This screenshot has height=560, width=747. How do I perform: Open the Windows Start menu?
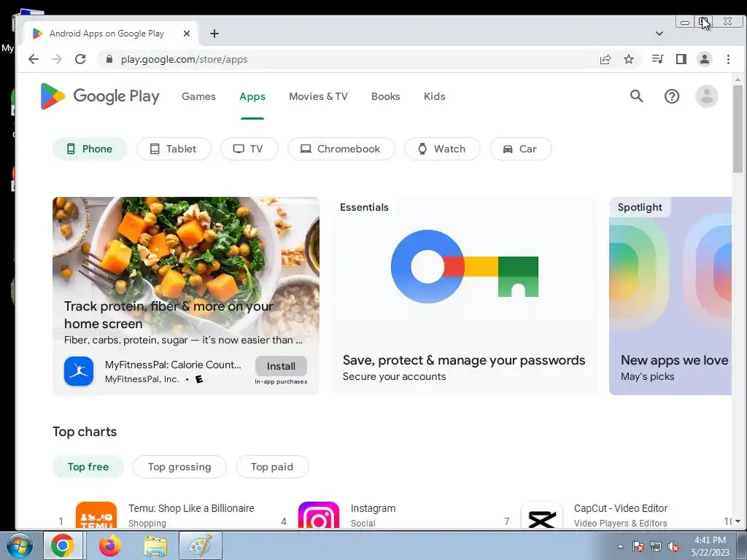[x=19, y=545]
